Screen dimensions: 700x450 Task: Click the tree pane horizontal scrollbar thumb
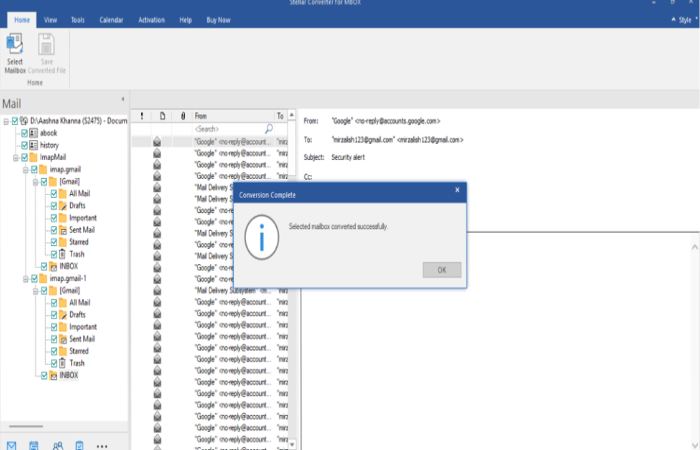pos(26,426)
